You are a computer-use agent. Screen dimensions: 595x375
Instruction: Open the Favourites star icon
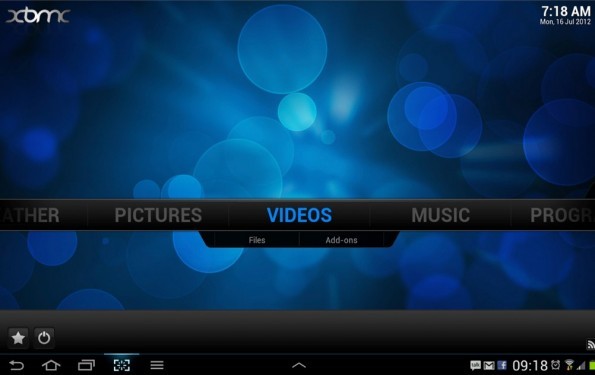[18, 338]
